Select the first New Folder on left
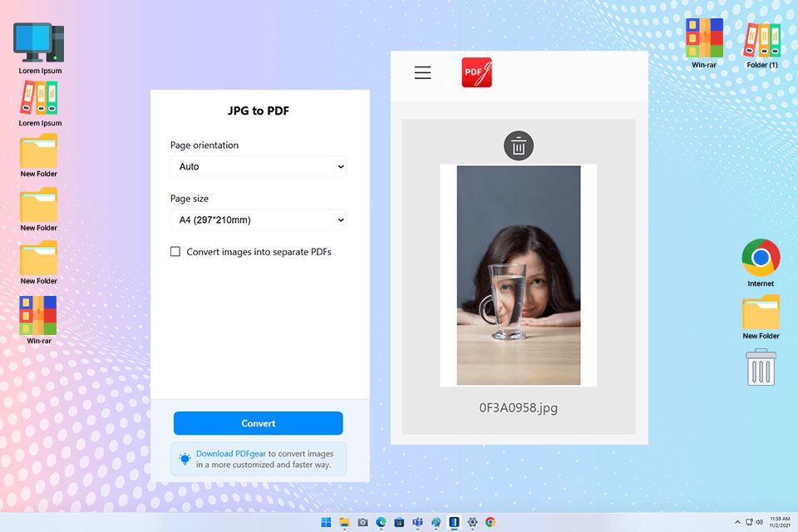798x532 pixels. 39,155
